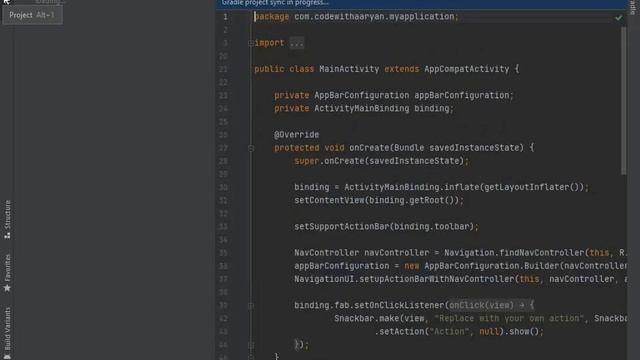Click the green inspection checkmark icon
Image resolution: width=640 pixels, height=360 pixels.
click(618, 18)
